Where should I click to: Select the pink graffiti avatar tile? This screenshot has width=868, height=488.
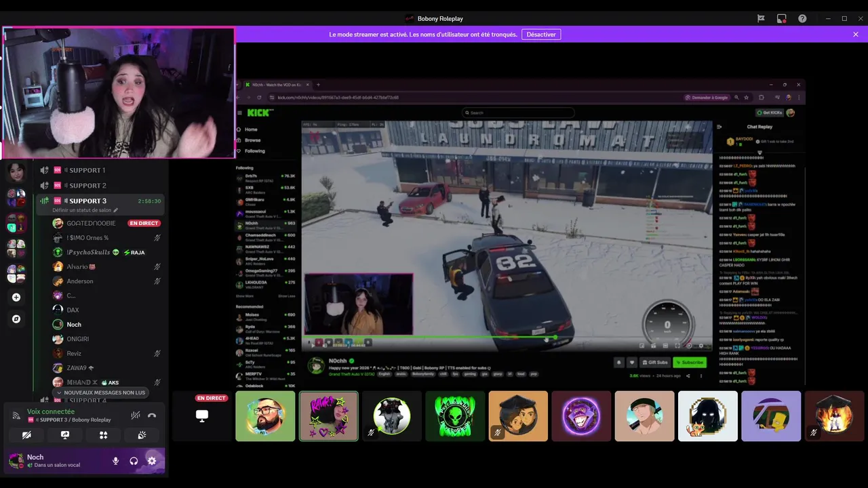[328, 416]
